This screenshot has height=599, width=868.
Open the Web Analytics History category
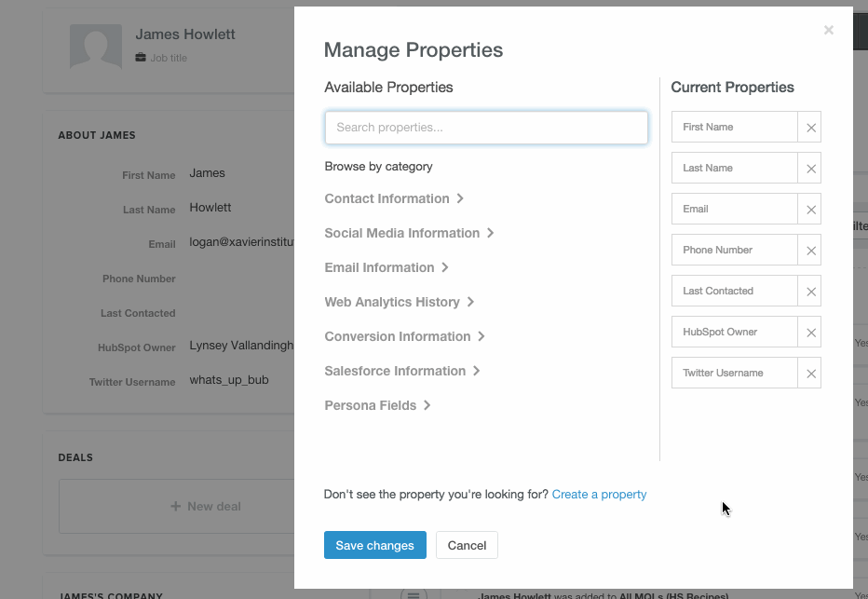tap(400, 302)
